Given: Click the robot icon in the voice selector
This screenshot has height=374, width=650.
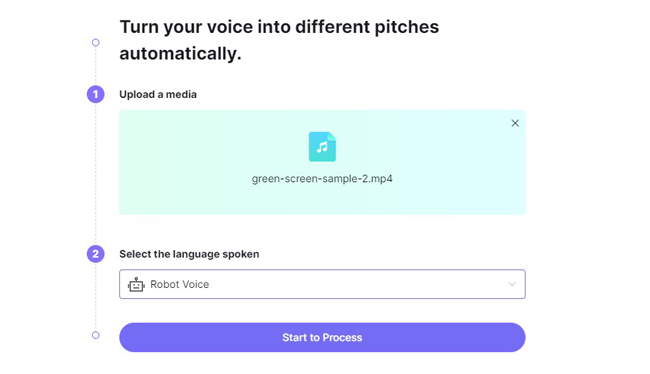Looking at the screenshot, I should (x=136, y=284).
